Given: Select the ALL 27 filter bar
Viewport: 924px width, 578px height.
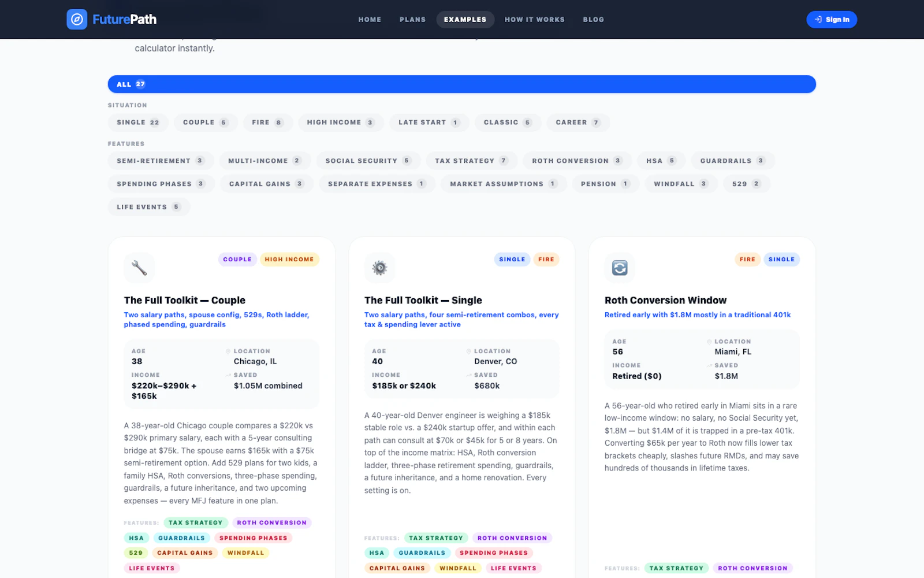Looking at the screenshot, I should click(461, 84).
